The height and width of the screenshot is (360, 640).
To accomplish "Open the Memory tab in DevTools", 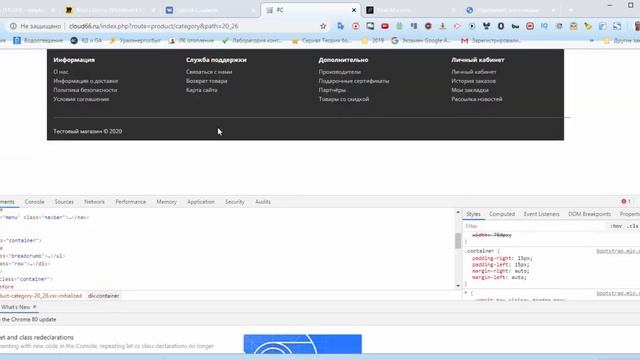I will click(167, 202).
